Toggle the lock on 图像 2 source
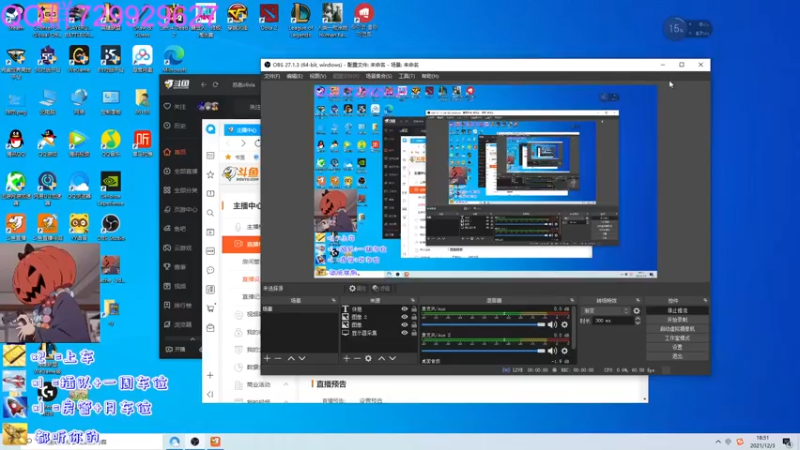800x450 pixels. 414,317
